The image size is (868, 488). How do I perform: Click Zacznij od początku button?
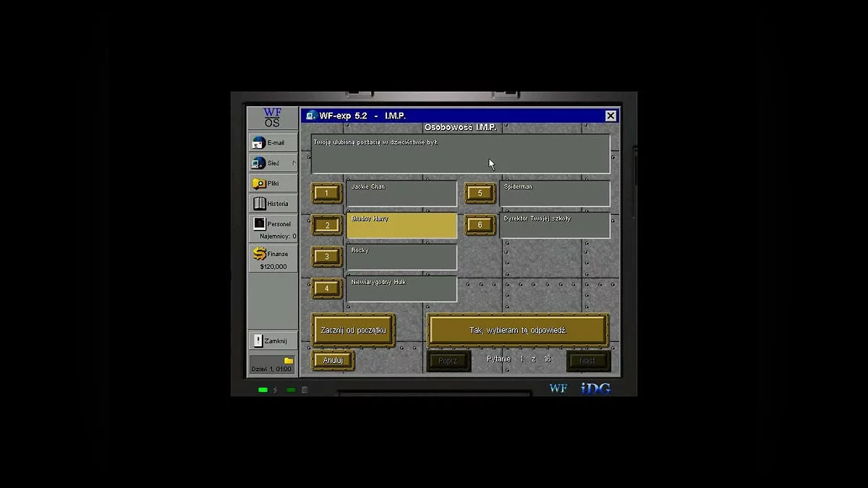353,330
